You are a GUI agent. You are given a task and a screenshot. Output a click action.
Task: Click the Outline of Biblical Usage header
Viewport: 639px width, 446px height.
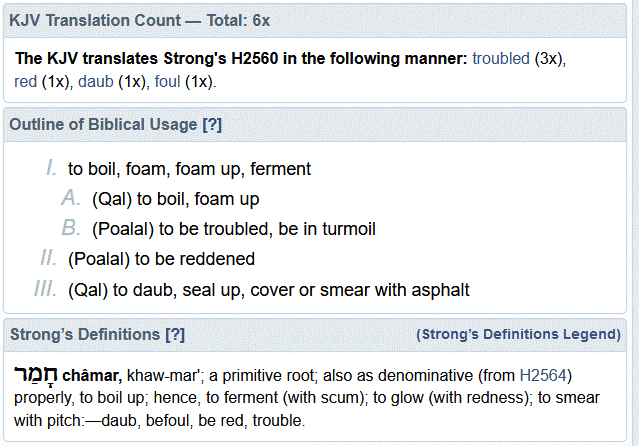(x=103, y=124)
